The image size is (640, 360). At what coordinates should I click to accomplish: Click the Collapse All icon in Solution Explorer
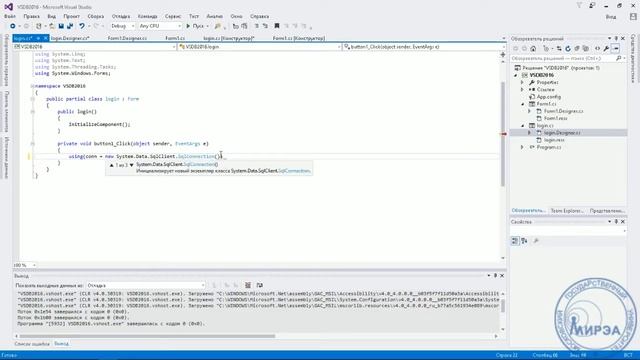click(x=577, y=49)
